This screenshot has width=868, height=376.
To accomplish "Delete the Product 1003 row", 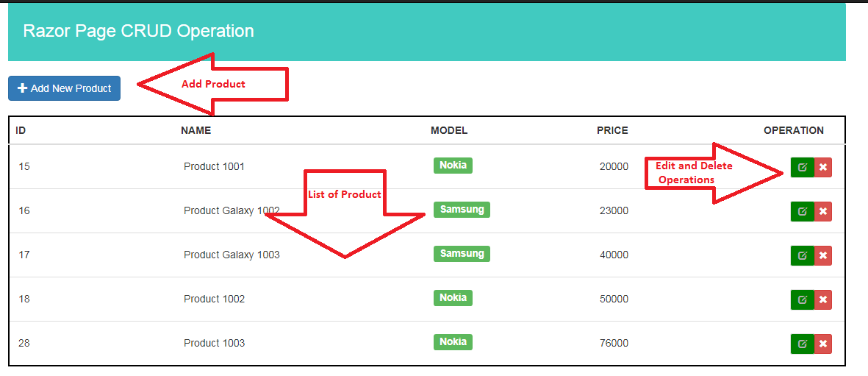I will 823,344.
